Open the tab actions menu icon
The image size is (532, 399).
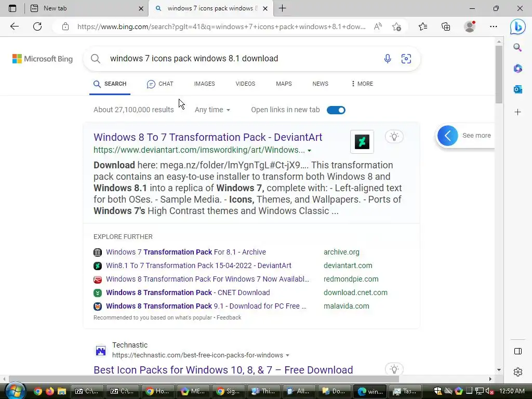[12, 8]
